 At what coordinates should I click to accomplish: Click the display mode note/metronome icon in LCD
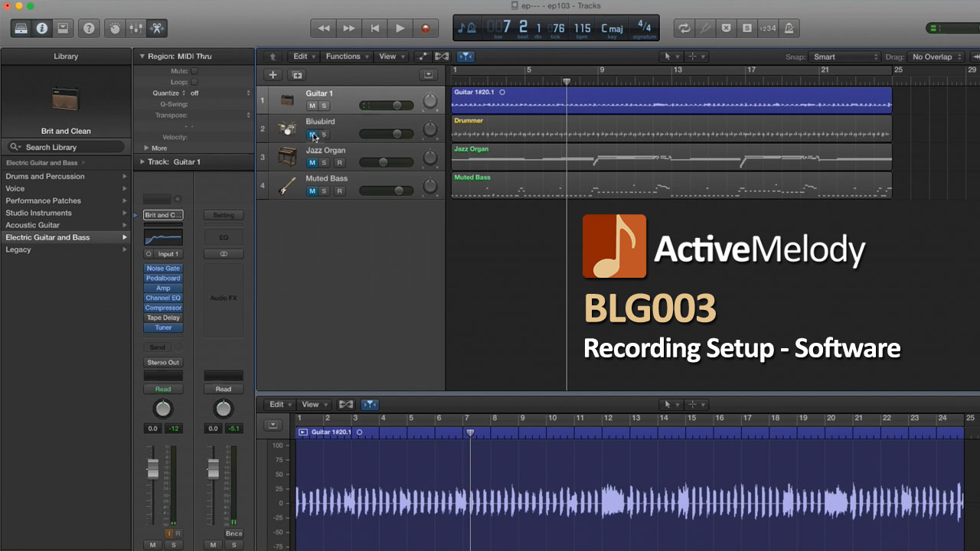466,28
